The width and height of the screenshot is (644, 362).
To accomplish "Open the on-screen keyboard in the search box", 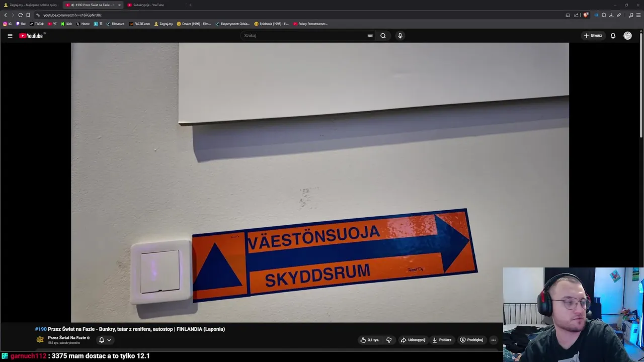I will [x=370, y=36].
